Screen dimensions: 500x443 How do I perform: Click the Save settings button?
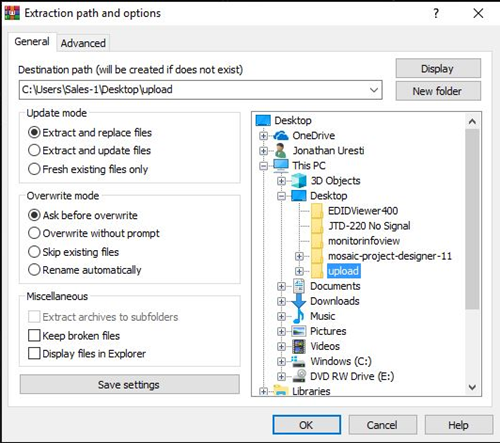pyautogui.click(x=129, y=385)
